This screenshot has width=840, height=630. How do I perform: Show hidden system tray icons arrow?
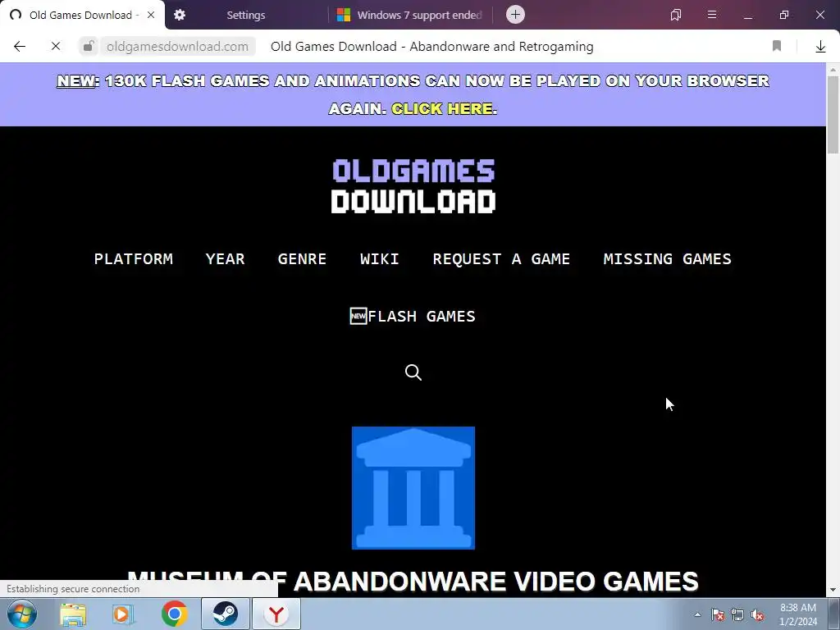(697, 614)
